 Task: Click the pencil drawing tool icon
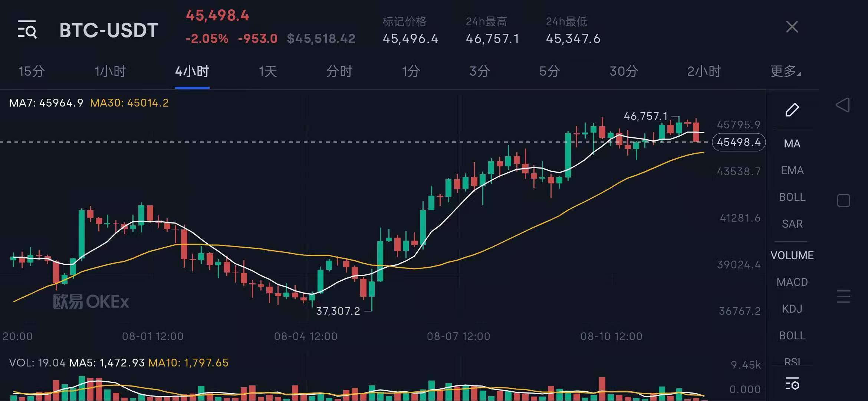pyautogui.click(x=792, y=110)
